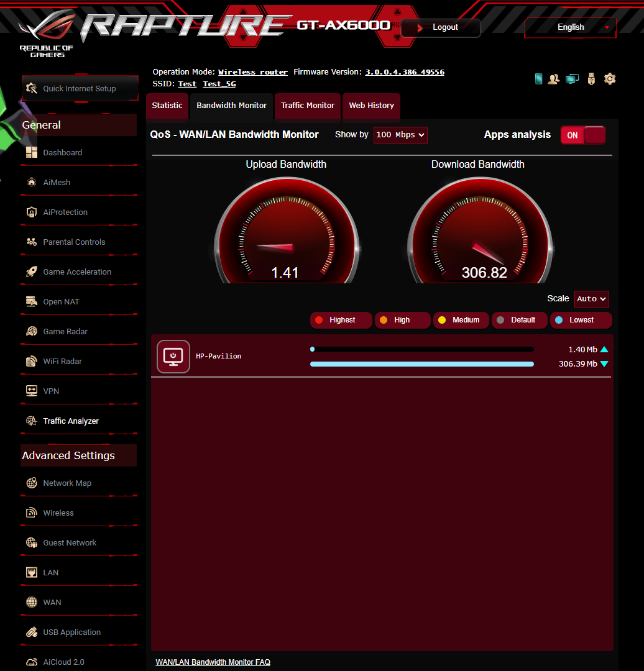Click the USB device status icon
Image resolution: width=644 pixels, height=671 pixels.
point(591,79)
